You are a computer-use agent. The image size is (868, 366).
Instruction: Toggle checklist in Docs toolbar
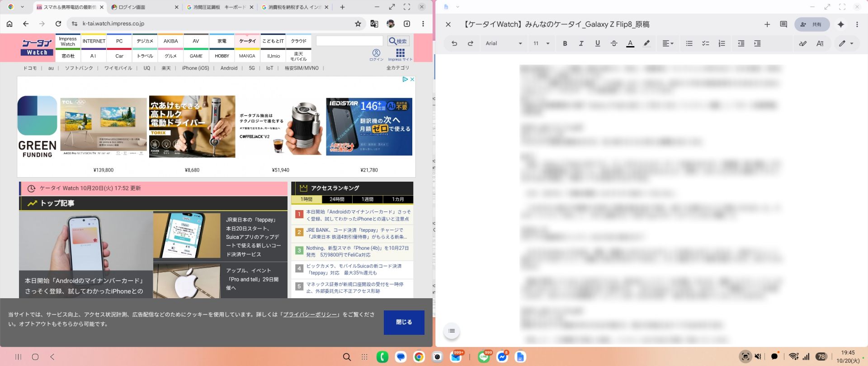pos(705,43)
